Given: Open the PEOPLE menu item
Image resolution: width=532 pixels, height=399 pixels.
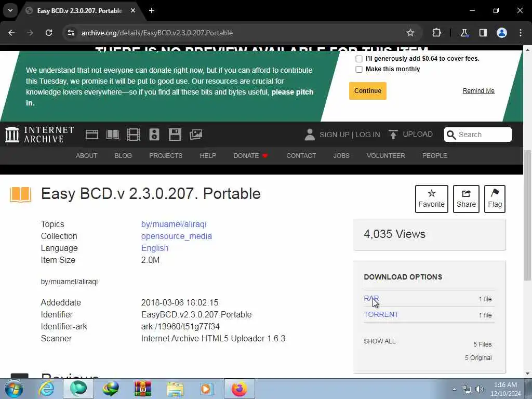Looking at the screenshot, I should coord(435,156).
